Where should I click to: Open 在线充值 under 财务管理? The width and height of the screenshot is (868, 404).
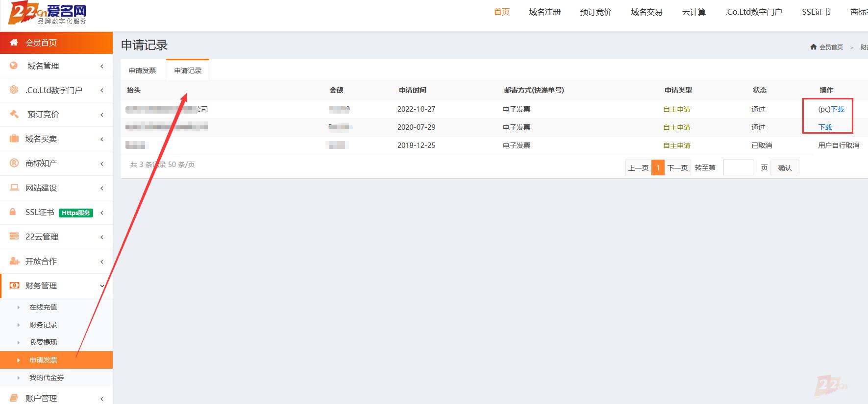pyautogui.click(x=43, y=307)
